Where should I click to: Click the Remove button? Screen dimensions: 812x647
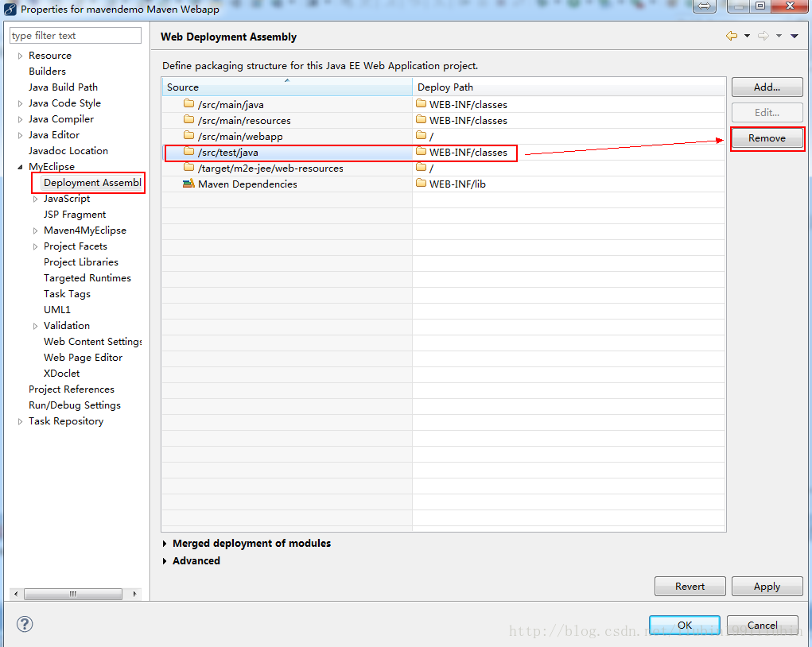(767, 138)
